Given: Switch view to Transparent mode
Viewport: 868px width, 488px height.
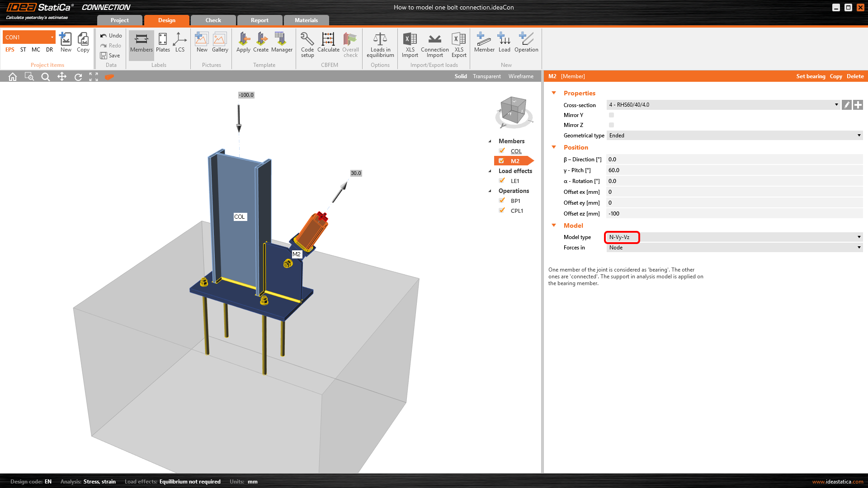Looking at the screenshot, I should (486, 76).
